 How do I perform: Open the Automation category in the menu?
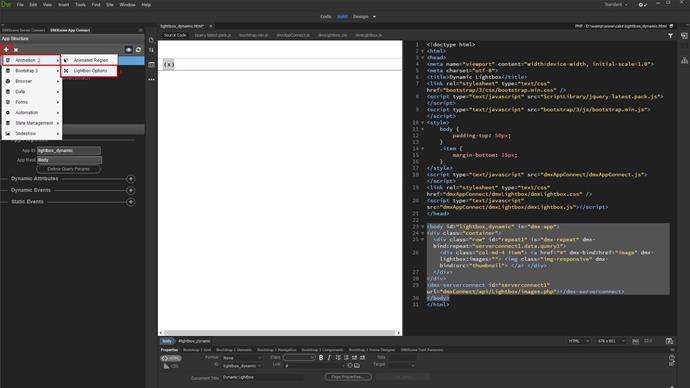point(31,113)
